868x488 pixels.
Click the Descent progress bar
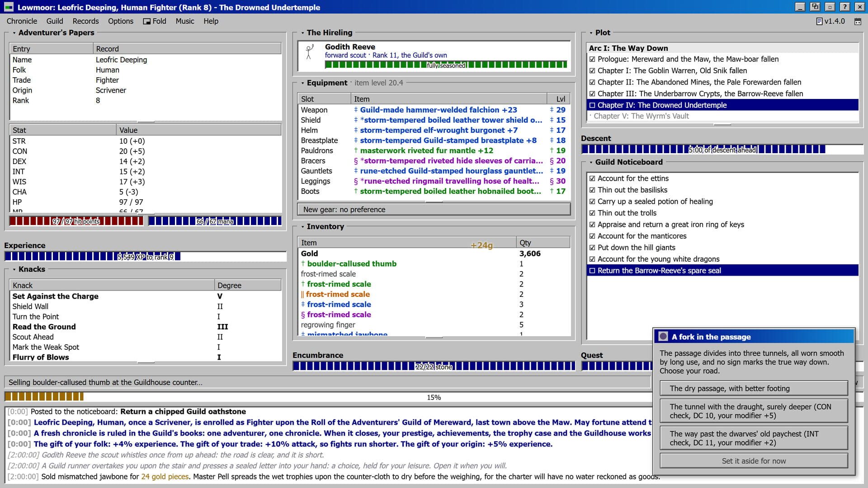click(722, 150)
